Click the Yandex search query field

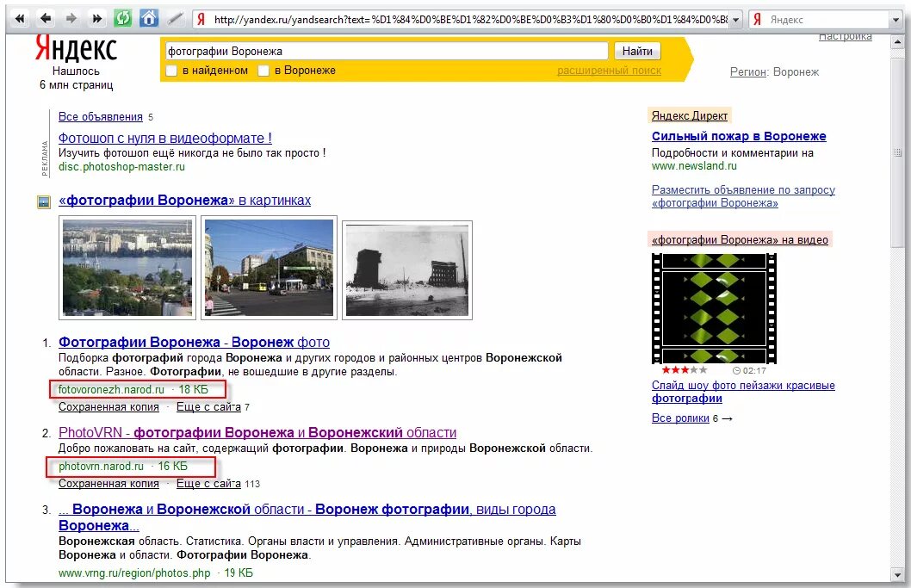click(x=387, y=51)
